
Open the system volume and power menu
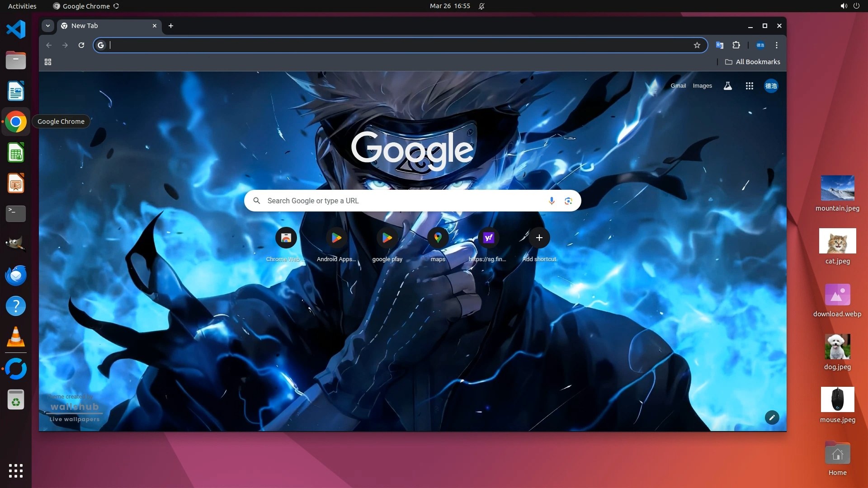click(x=849, y=6)
